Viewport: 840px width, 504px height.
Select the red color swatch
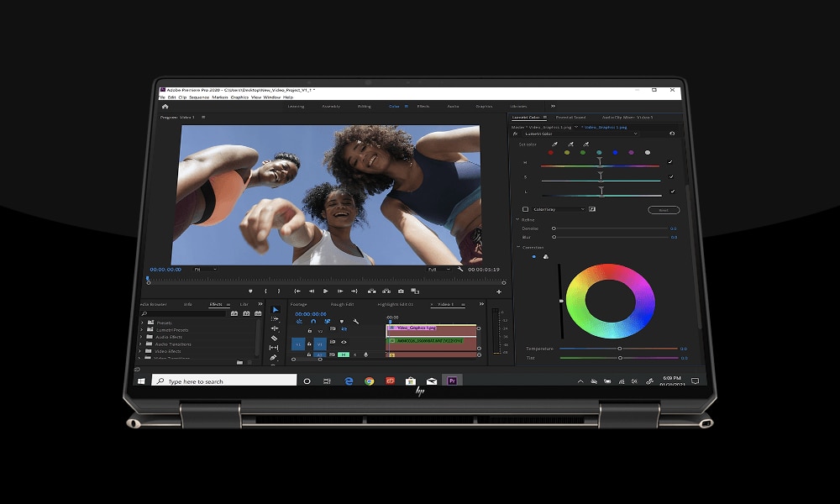point(550,153)
